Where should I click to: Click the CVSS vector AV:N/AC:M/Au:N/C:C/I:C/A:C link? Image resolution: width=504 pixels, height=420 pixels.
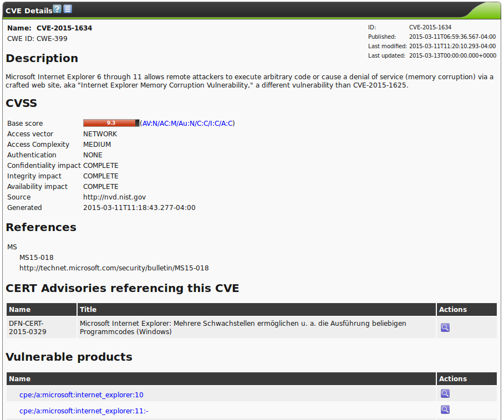(188, 124)
